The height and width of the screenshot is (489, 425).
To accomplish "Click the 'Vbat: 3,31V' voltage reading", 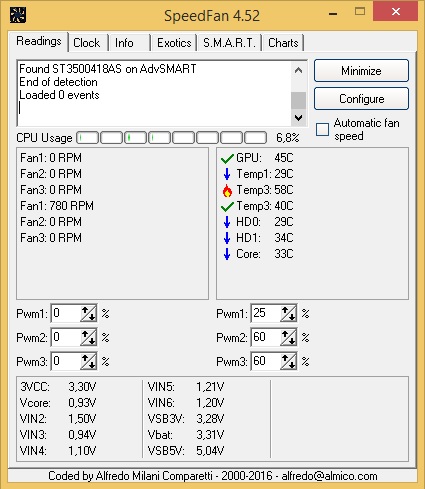I will coord(186,435).
